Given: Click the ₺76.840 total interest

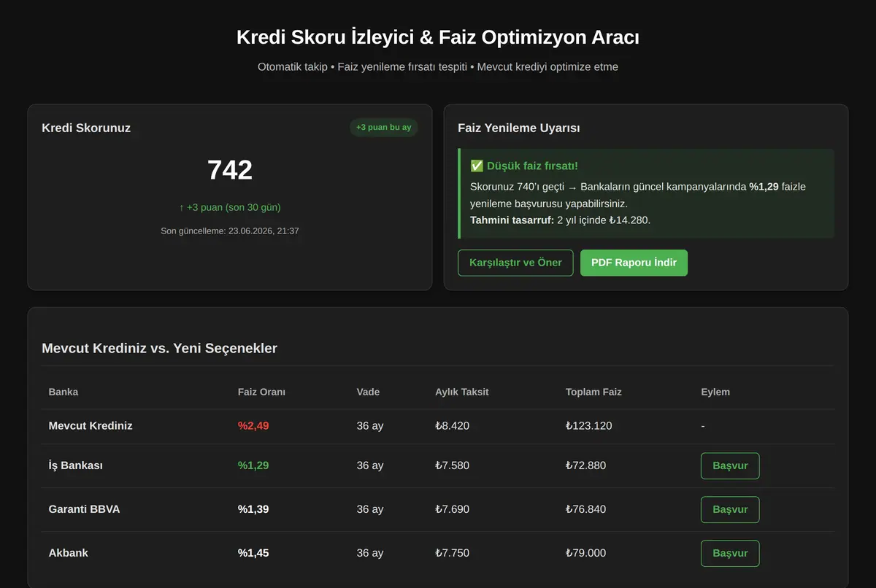Looking at the screenshot, I should (585, 509).
